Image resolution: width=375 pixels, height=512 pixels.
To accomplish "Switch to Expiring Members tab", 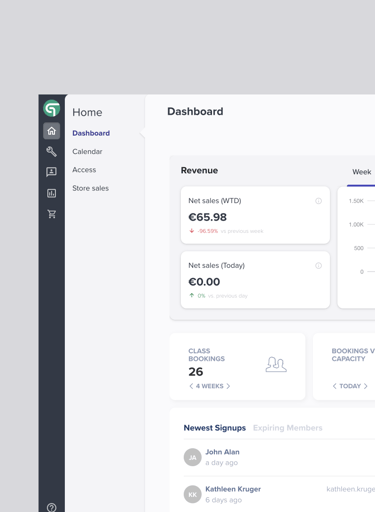I will tap(288, 428).
